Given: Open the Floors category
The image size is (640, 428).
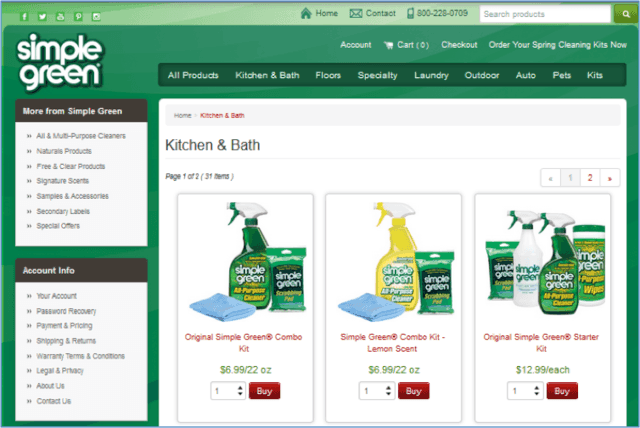Looking at the screenshot, I should click(x=328, y=75).
